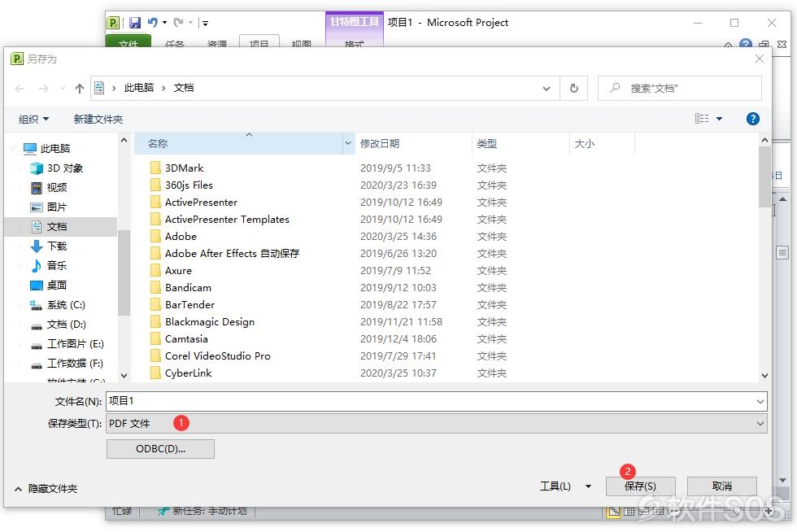This screenshot has height=532, width=797.
Task: Click the file list vertical scrollbar thumb
Action: pos(764,177)
